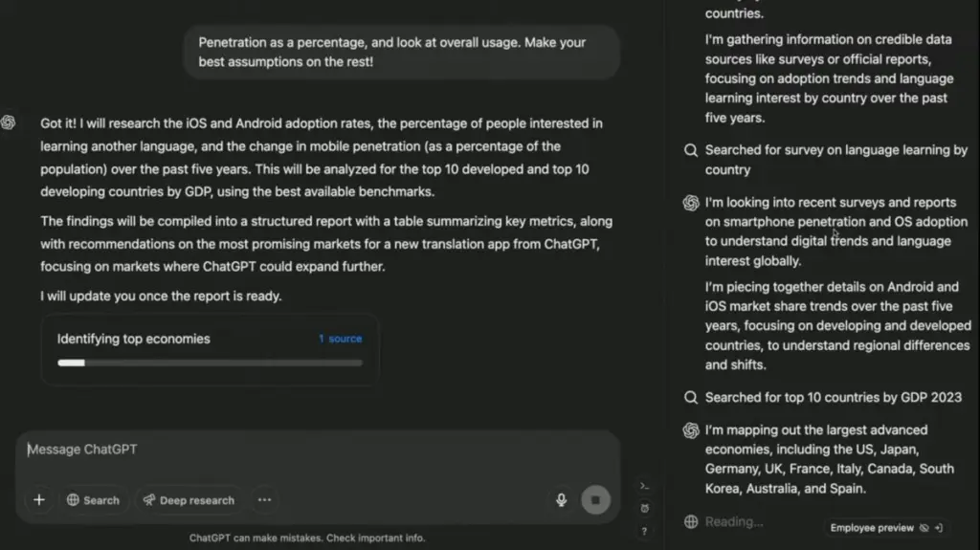Click the Employee preview exit arrow icon
Screen dimensions: 980x550
[x=939, y=528]
